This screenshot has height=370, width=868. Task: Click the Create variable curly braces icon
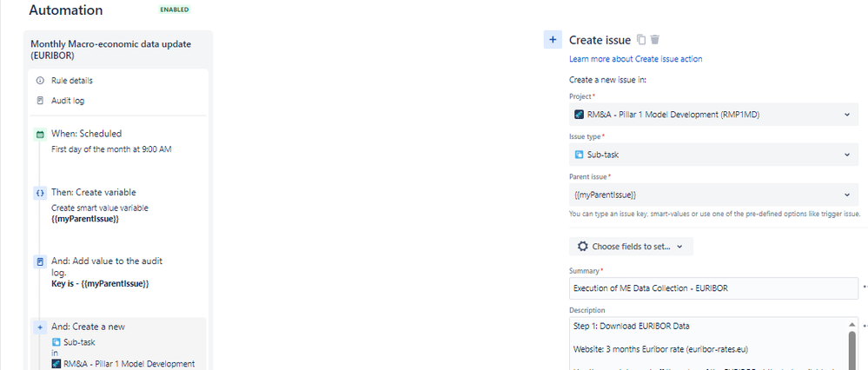click(x=40, y=193)
